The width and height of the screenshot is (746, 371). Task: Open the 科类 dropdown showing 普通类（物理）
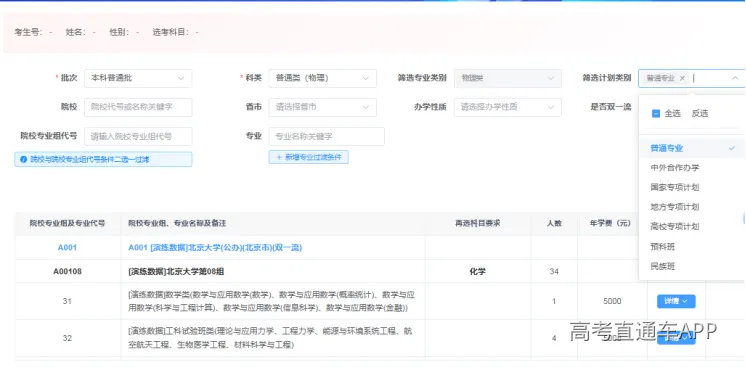coord(323,78)
